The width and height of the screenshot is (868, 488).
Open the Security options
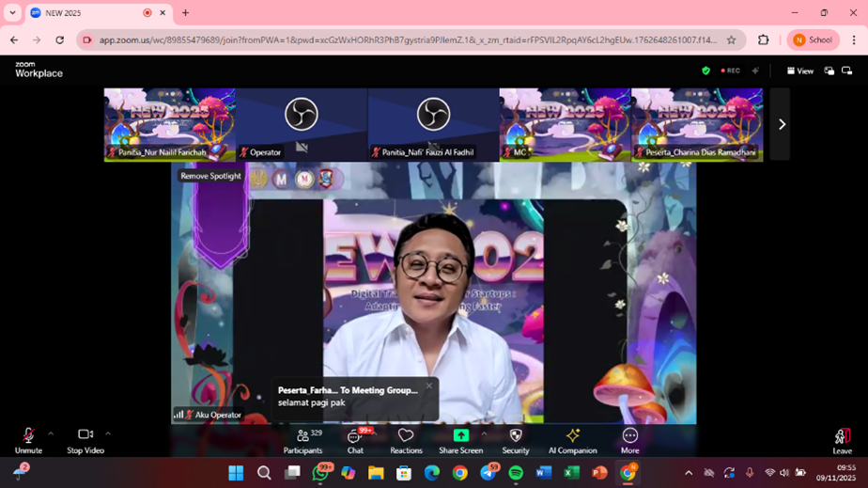pyautogui.click(x=515, y=439)
